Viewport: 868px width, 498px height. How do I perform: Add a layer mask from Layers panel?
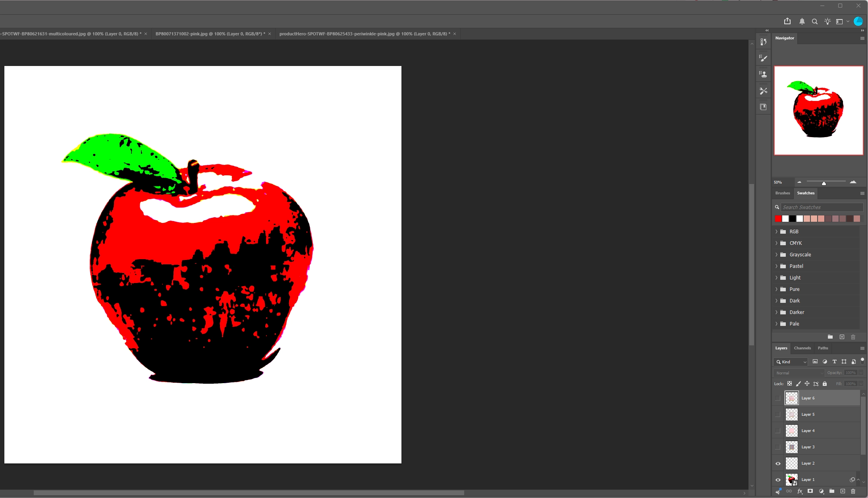810,491
